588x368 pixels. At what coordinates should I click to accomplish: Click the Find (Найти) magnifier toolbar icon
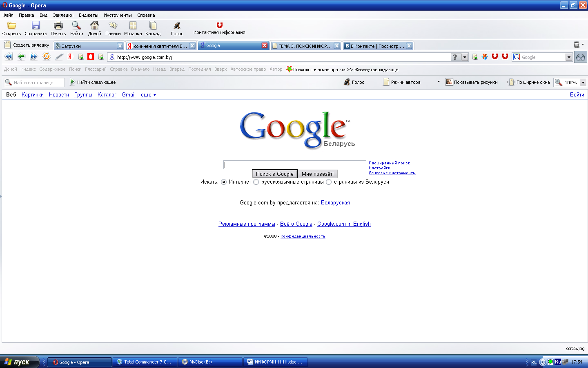click(76, 25)
